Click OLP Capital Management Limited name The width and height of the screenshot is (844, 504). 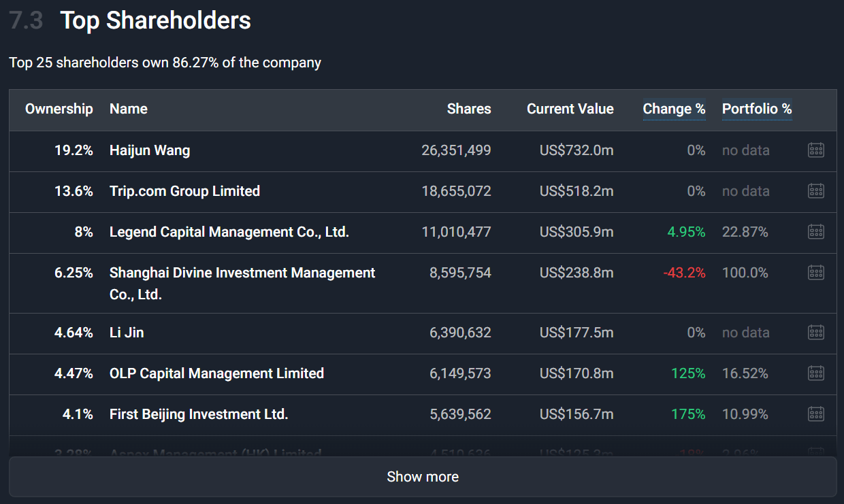tap(216, 373)
